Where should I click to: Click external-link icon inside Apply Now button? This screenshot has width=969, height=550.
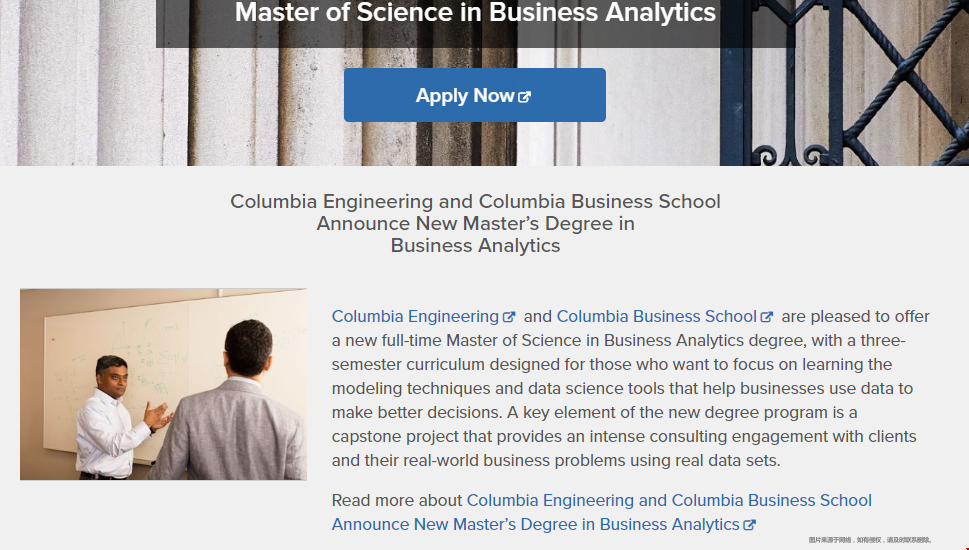point(524,97)
